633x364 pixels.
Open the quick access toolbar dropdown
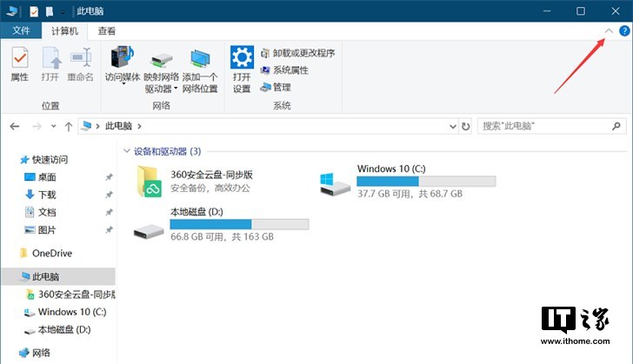(63, 11)
